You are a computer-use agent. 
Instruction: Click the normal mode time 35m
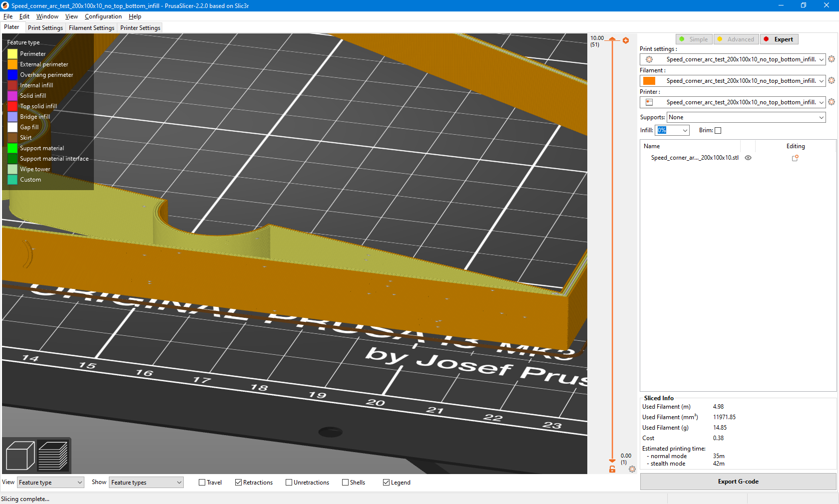(719, 456)
